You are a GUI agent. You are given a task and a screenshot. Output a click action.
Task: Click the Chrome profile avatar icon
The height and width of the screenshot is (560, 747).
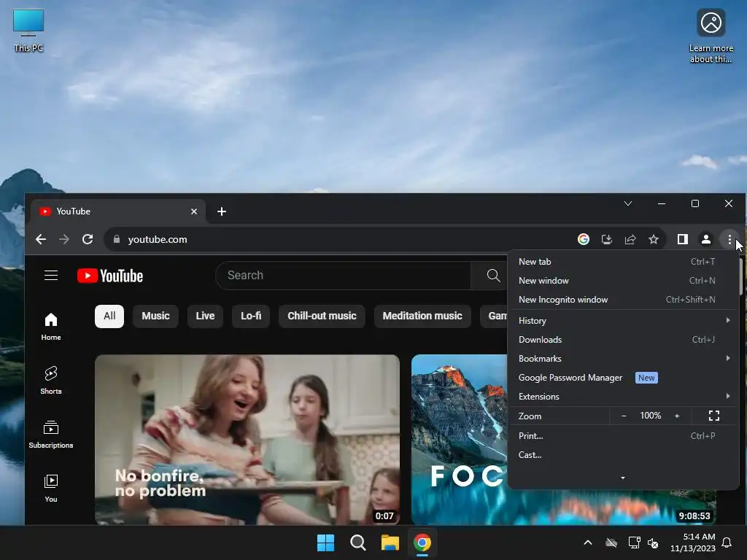coord(706,239)
